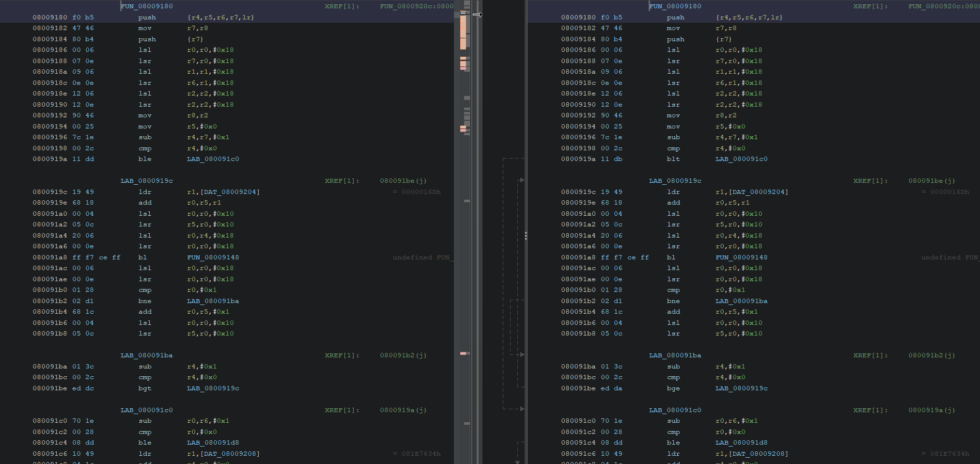The image size is (980, 464).
Task: Follow XREF 080091b2(j) in right listing
Action: [932, 355]
